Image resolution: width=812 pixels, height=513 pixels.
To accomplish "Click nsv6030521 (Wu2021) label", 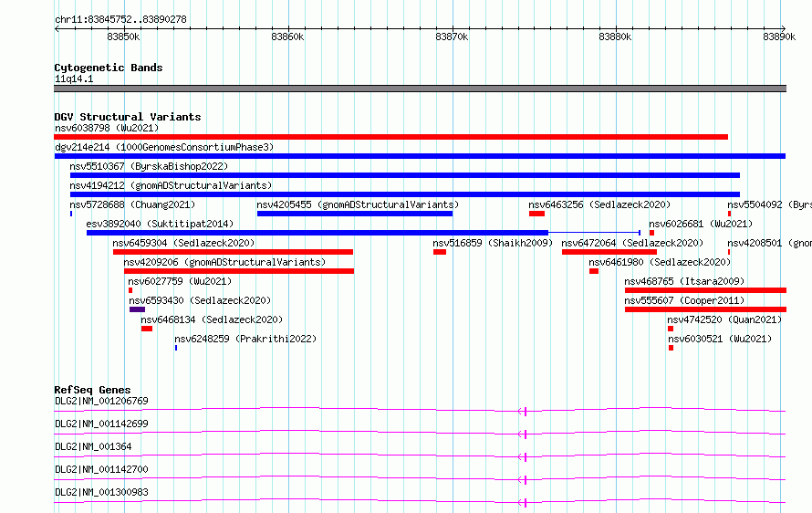I will (x=720, y=339).
